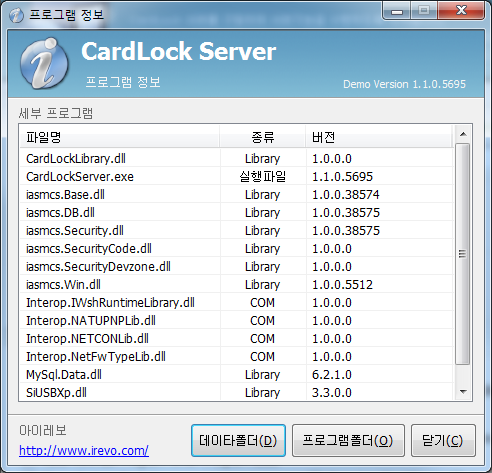Image resolution: width=492 pixels, height=473 pixels.
Task: Minimize the 프로그램 정보 window
Action: (x=397, y=11)
